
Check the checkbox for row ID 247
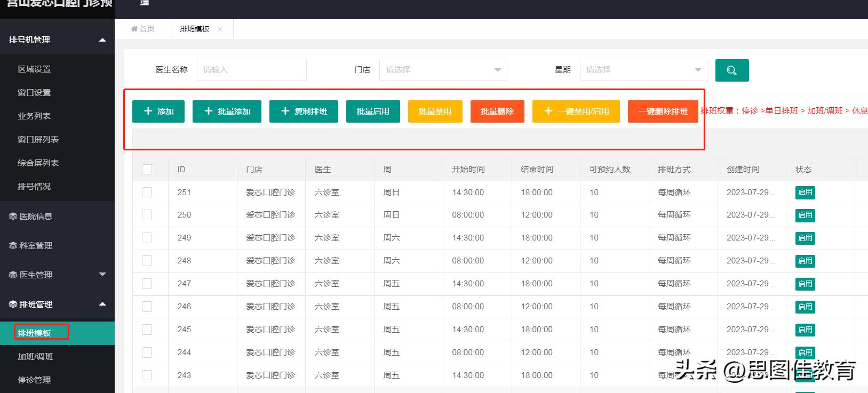147,284
